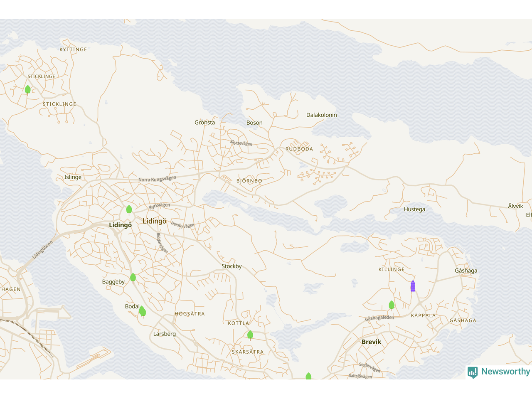The height and width of the screenshot is (399, 532).
Task: Select the Hustega place label
Action: [414, 209]
